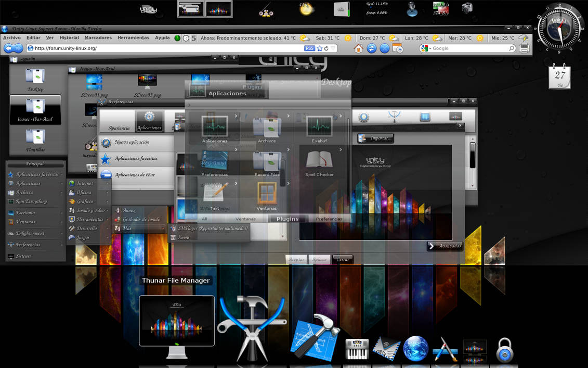This screenshot has width=588, height=368.
Task: Open the mail envelope dock icon
Action: 386,349
